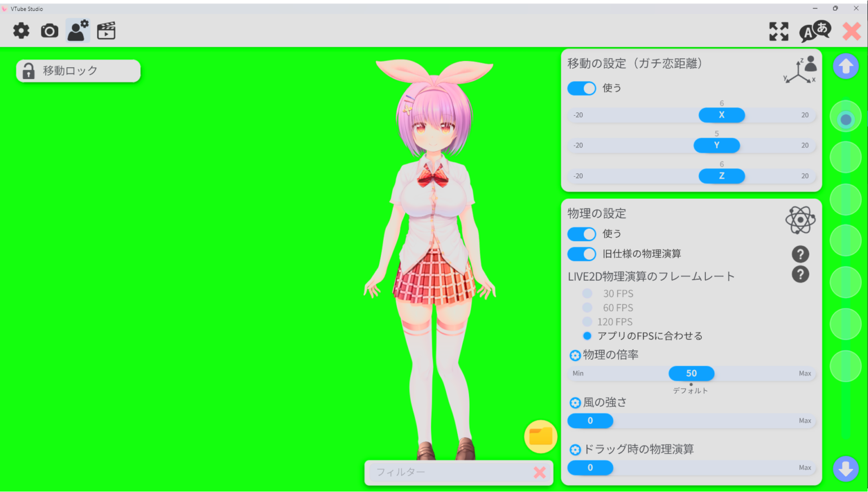Toggle fullscreen using the expand arrows icon

coord(779,32)
